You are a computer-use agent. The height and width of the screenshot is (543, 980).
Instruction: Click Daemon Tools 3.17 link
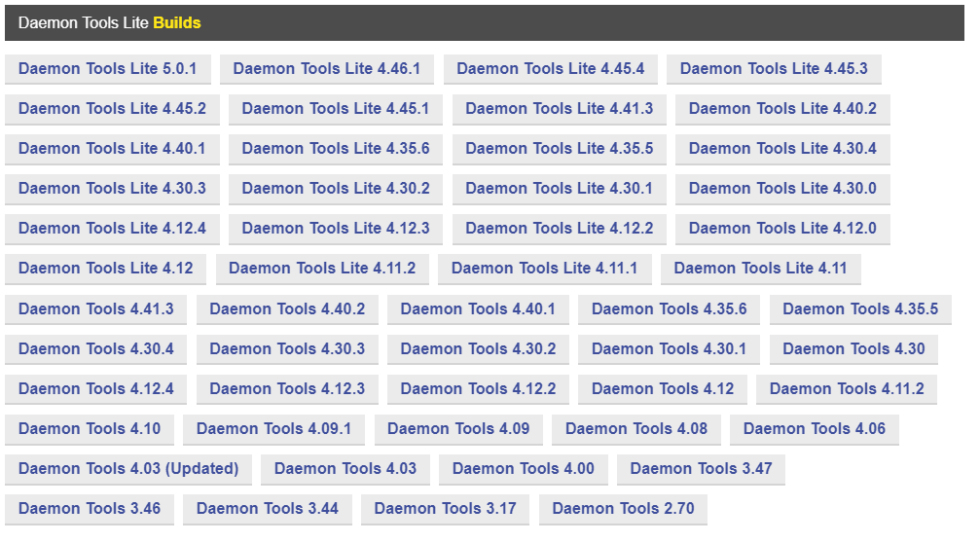tap(445, 509)
